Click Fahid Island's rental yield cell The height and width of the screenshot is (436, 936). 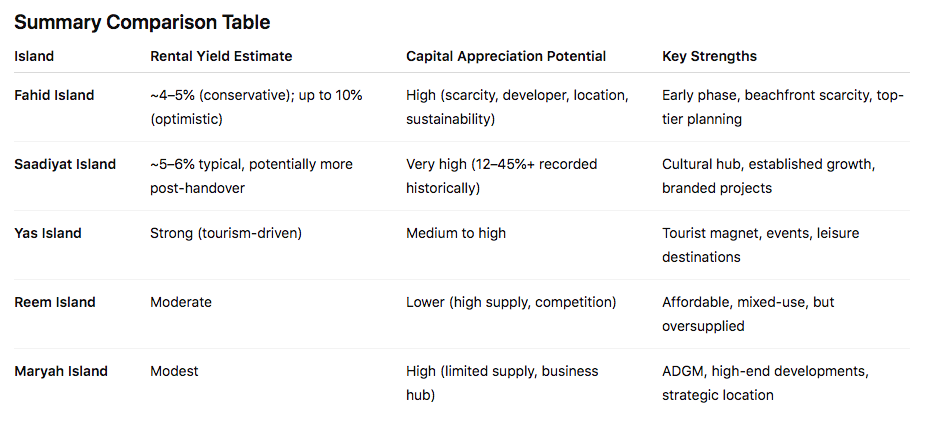click(x=256, y=108)
